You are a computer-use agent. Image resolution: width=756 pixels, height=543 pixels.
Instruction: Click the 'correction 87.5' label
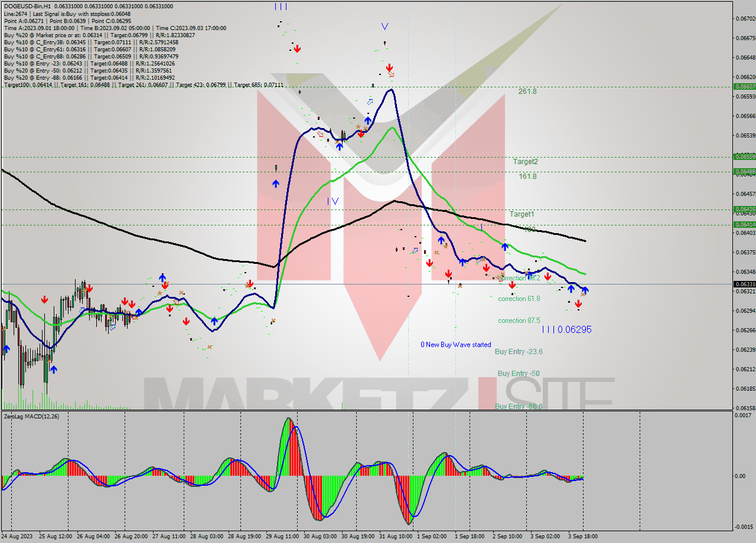[519, 320]
